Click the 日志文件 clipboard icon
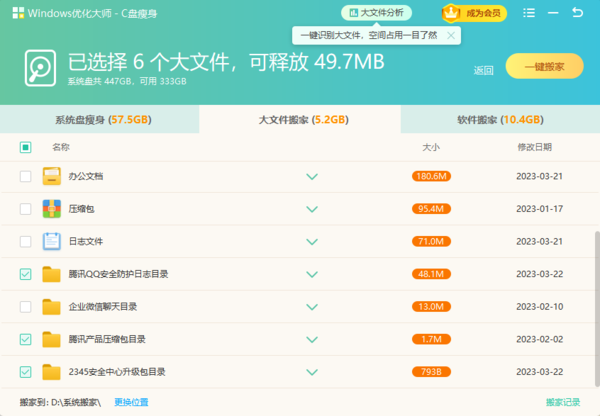This screenshot has width=600, height=416. click(x=52, y=241)
